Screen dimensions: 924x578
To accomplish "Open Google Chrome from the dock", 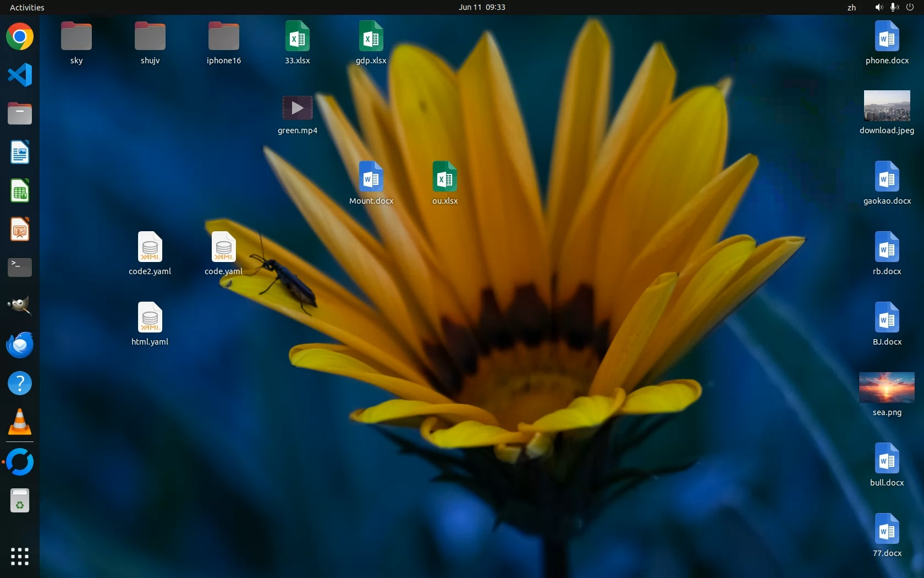I will 20,37.
